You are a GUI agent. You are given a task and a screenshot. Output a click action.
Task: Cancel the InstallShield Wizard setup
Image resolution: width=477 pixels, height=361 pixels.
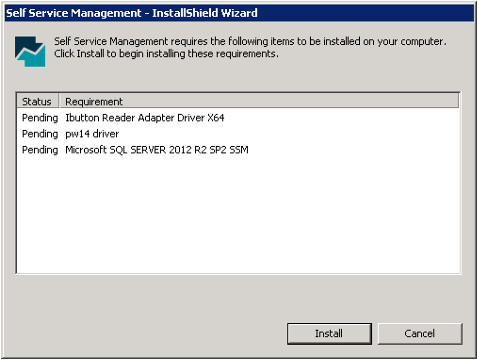(x=420, y=333)
